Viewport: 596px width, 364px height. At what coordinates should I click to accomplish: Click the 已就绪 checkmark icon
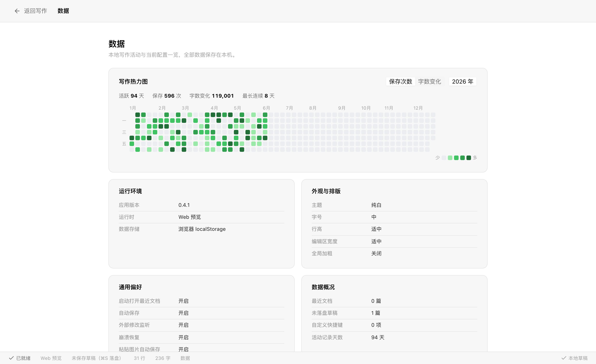pyautogui.click(x=11, y=358)
